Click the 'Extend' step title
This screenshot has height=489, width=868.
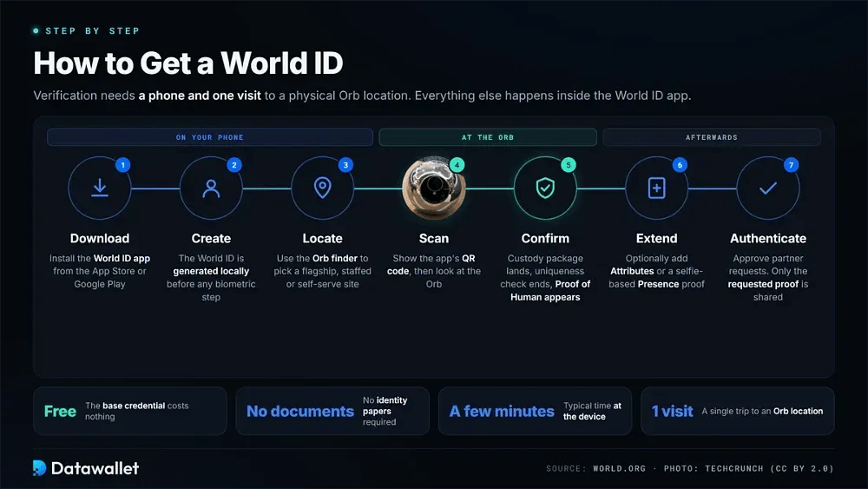coord(656,238)
